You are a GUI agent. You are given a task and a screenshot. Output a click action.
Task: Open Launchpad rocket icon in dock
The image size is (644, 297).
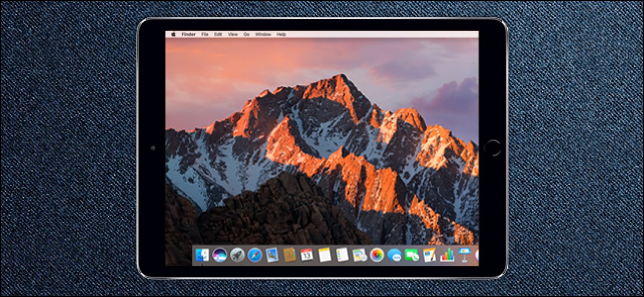point(237,255)
